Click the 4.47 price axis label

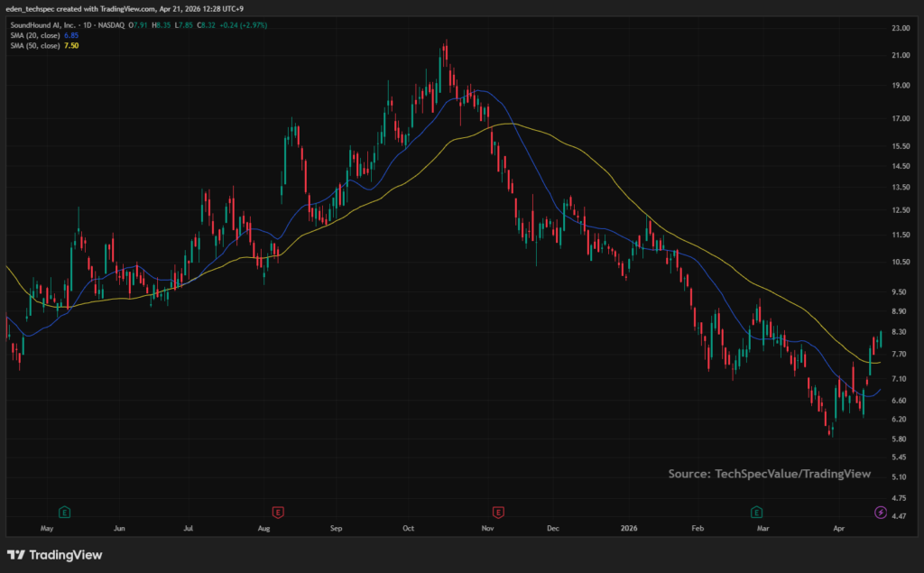tap(900, 516)
